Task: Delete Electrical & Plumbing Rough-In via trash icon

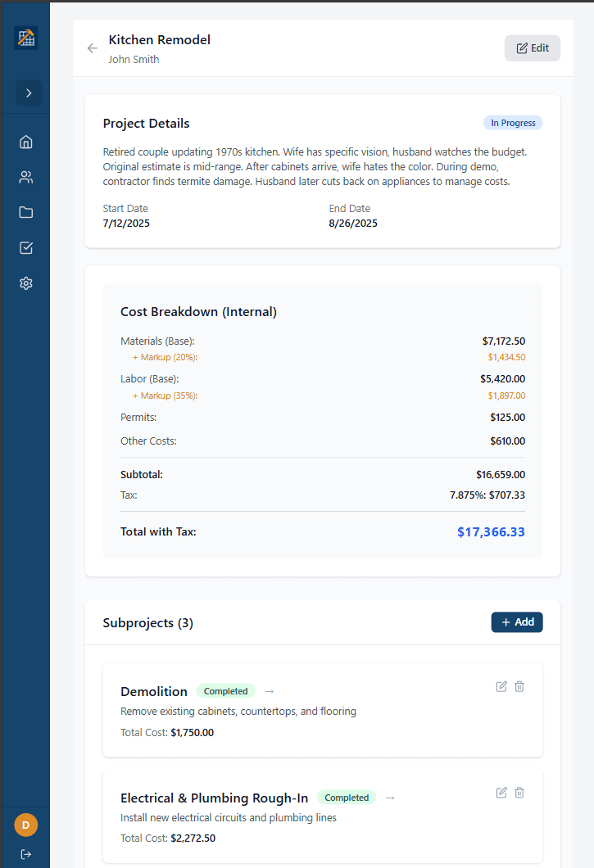Action: pyautogui.click(x=519, y=792)
